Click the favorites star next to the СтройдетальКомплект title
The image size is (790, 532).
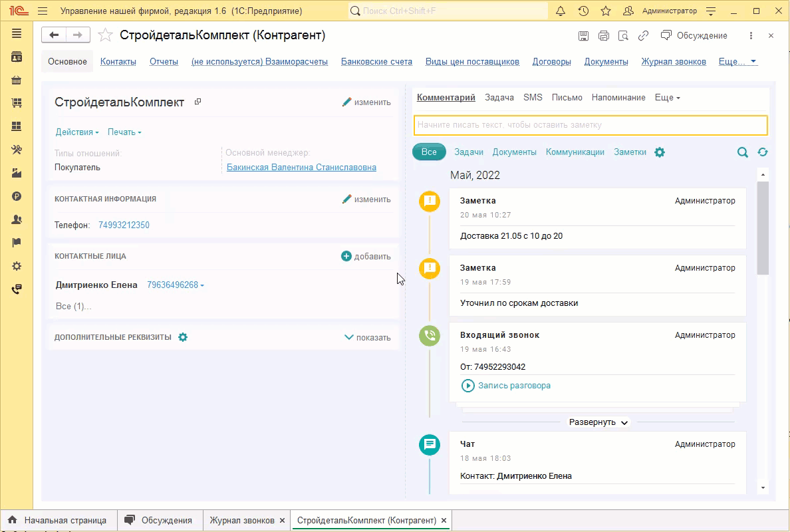(104, 35)
